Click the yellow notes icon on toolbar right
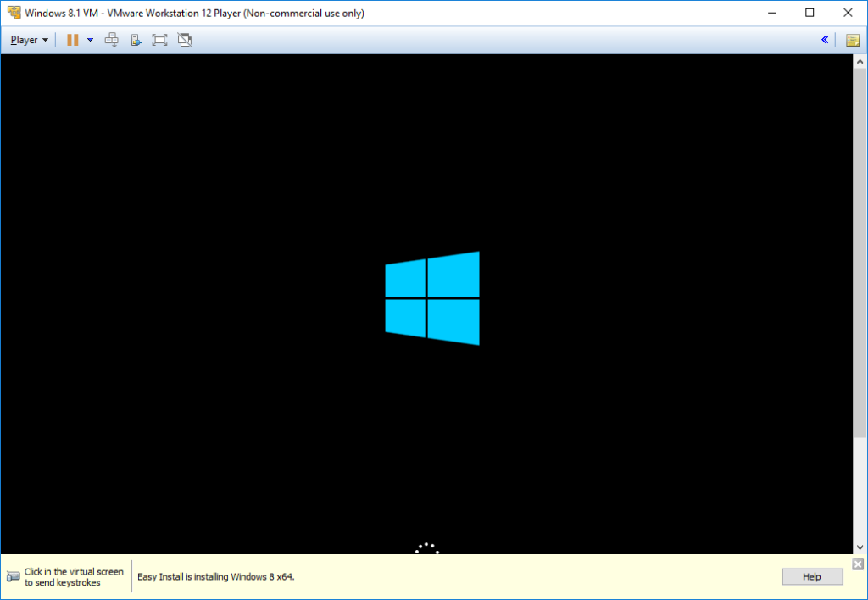 coord(853,39)
